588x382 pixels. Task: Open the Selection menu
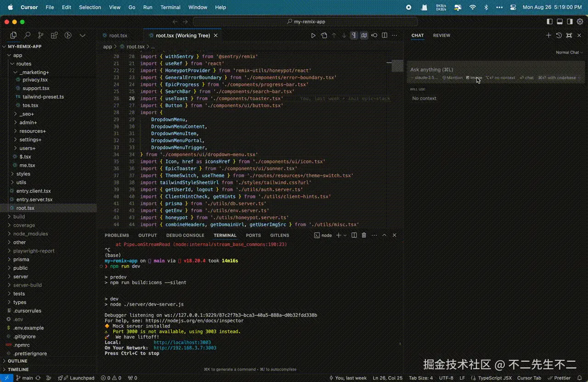point(90,7)
